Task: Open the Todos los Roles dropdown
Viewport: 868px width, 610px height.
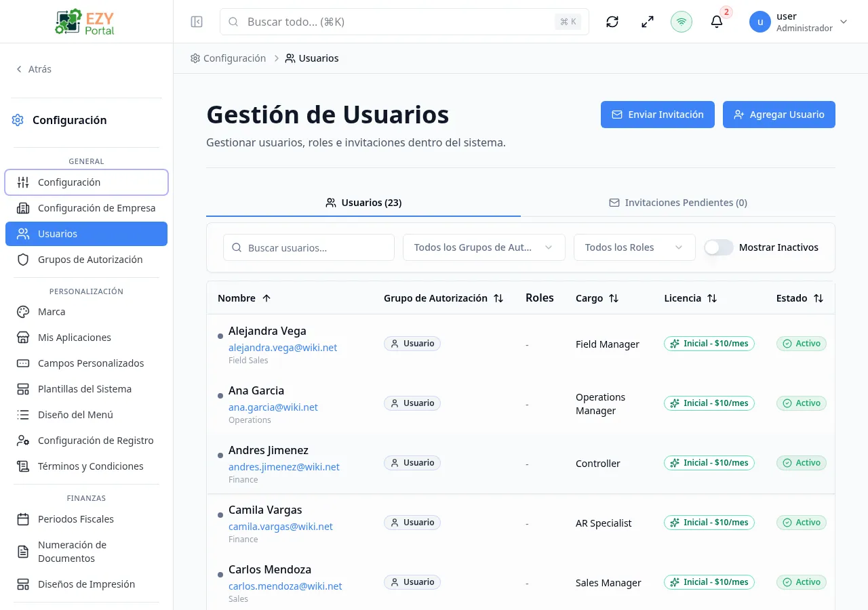Action: point(635,247)
